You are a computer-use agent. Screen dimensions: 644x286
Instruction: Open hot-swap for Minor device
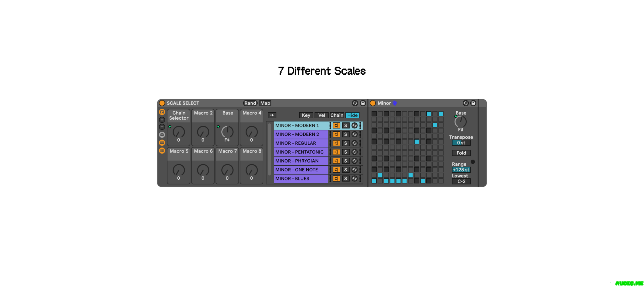pos(465,103)
